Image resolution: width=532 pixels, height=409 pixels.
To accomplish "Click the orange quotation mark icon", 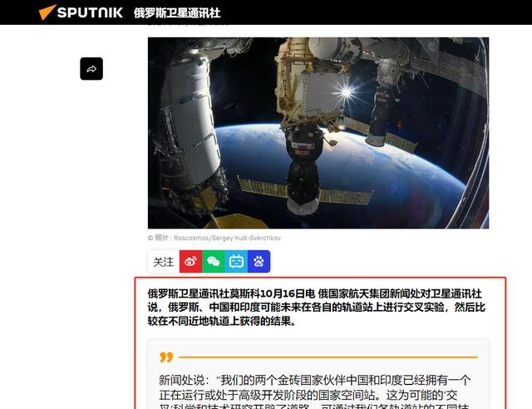I will (166, 357).
